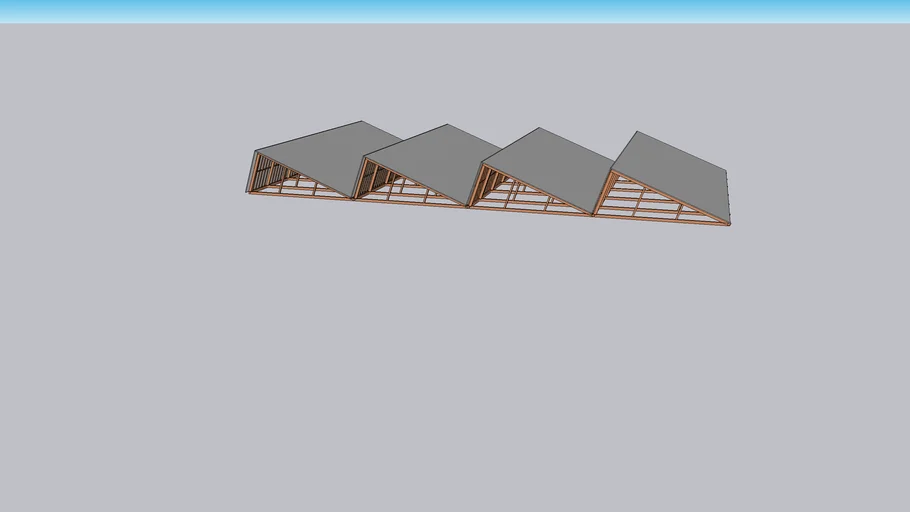Select wooden truss framing under the leftmost roof
910x512 pixels.
point(300,185)
